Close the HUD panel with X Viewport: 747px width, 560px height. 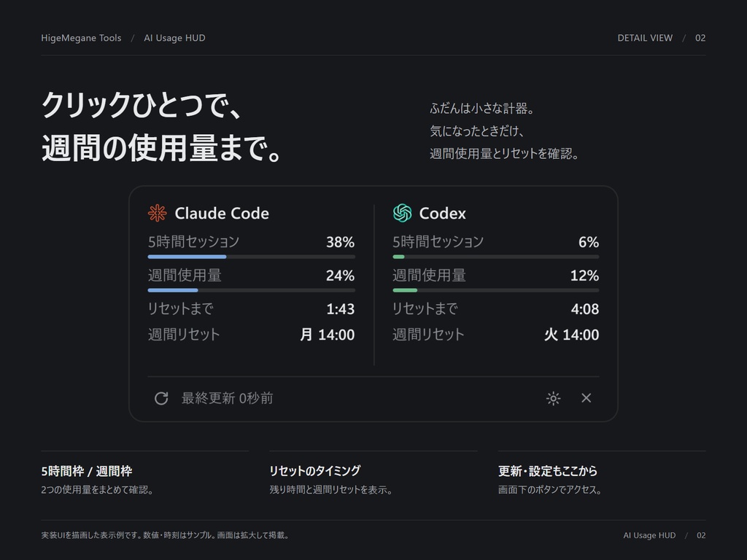click(586, 397)
